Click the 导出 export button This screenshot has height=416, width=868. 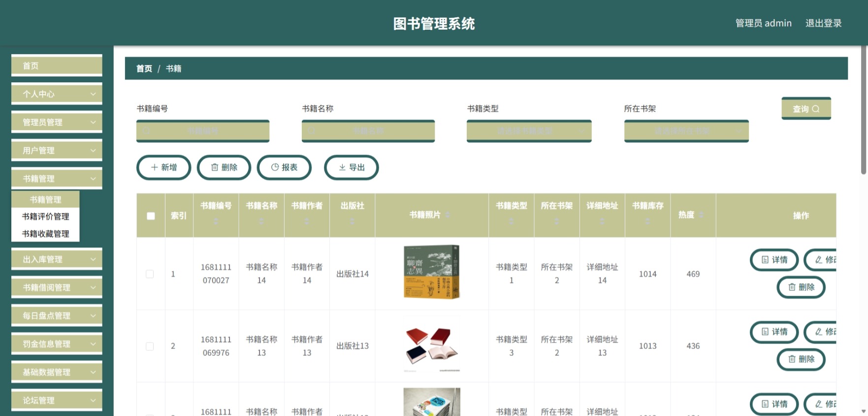[x=351, y=168]
